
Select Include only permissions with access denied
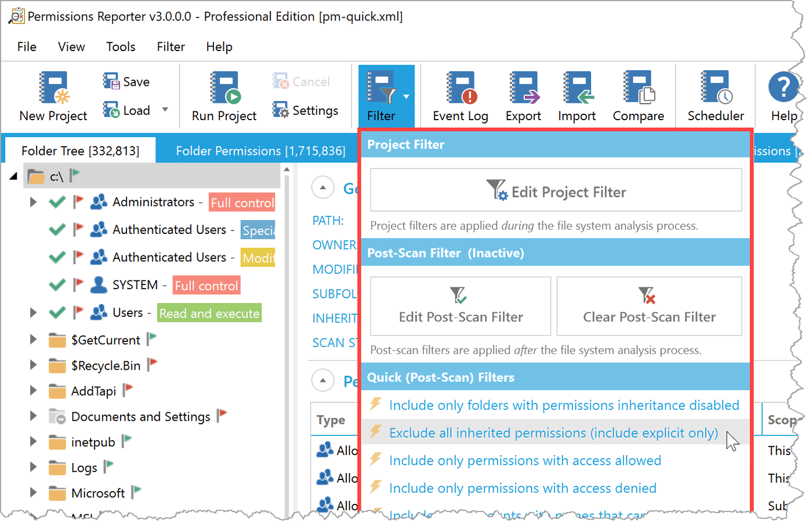point(523,488)
